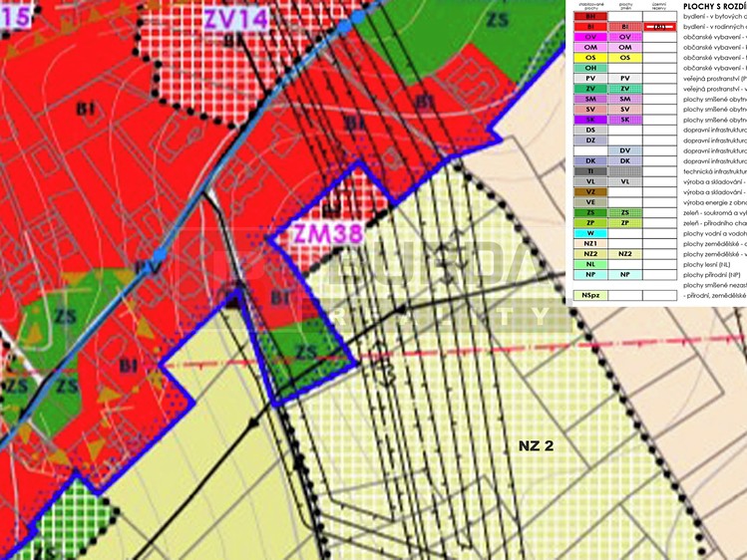Viewport: 747px width, 560px height.
Task: Click the OH legend swatch
Action: click(590, 68)
